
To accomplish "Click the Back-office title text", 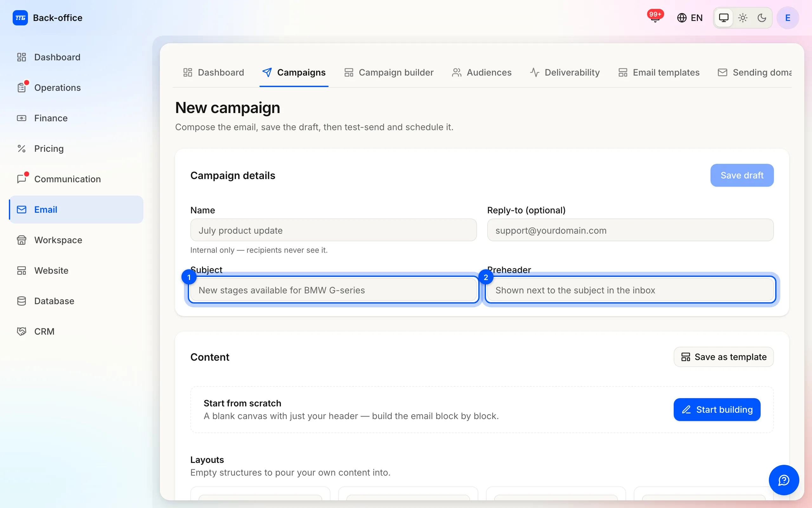I will tap(58, 18).
